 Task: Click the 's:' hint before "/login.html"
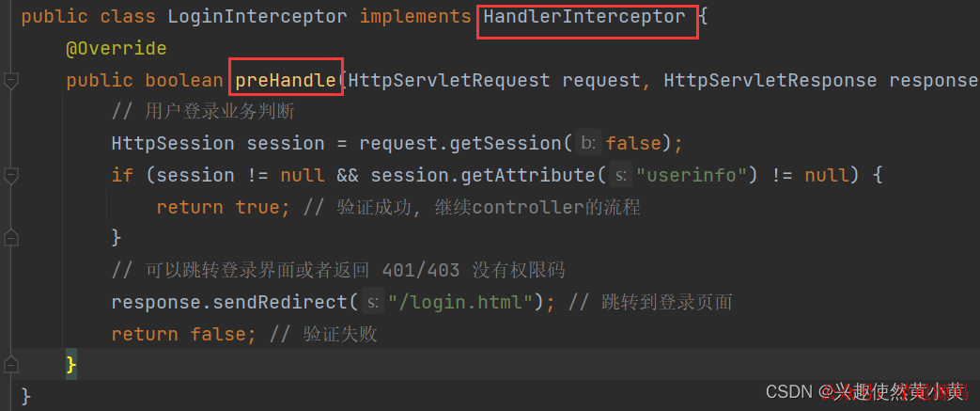click(x=372, y=302)
